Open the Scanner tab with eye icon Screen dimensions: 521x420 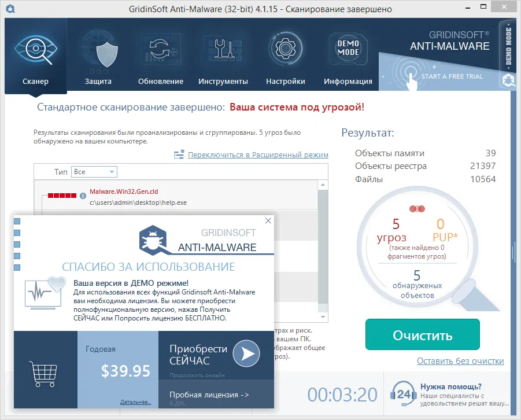tap(35, 56)
